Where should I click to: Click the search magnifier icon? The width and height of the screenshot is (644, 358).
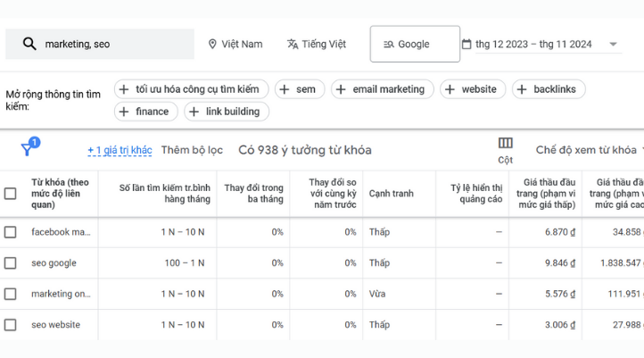tap(29, 44)
